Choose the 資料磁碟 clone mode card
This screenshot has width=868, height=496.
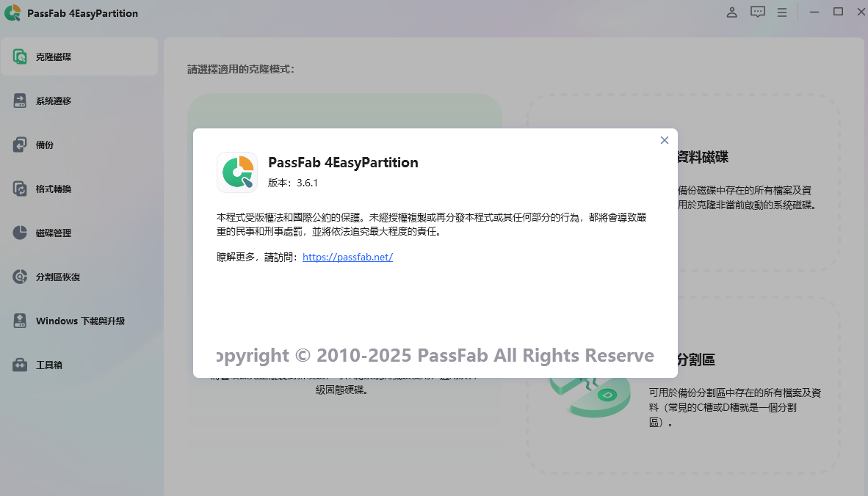pyautogui.click(x=683, y=183)
